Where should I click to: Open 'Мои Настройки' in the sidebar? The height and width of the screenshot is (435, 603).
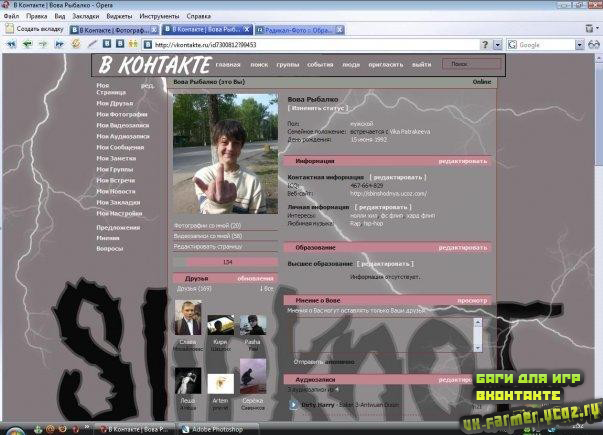119,213
